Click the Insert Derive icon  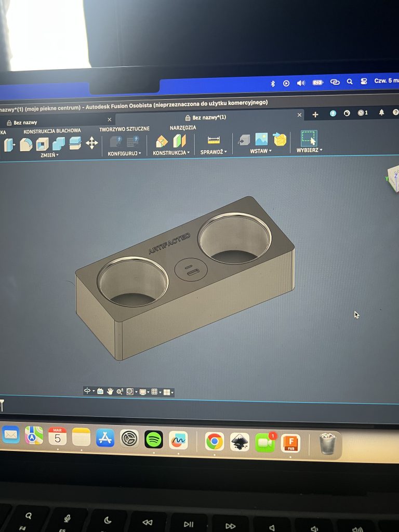[244, 139]
